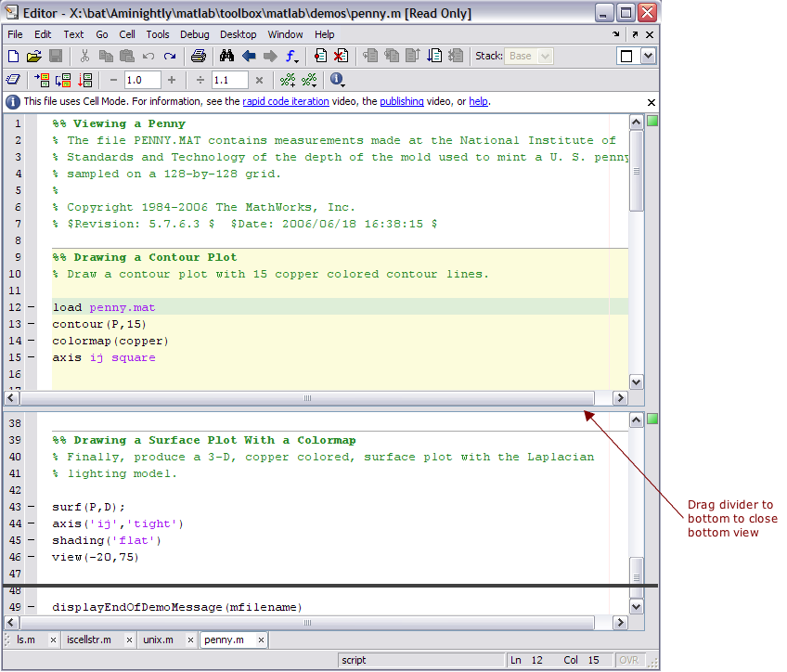Click the blue Back arrow icon
This screenshot has height=672, width=787.
[249, 57]
